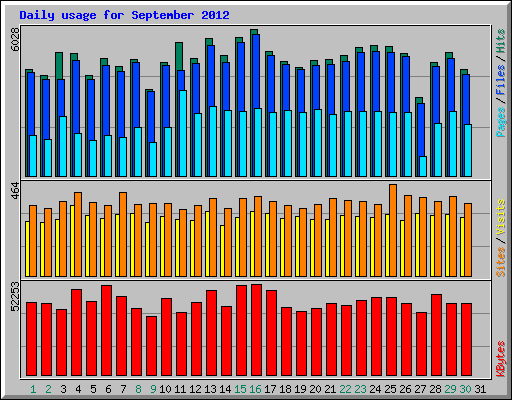Click day label 4 on x-axis
Viewport: 512px width, 400px height.
coord(78,389)
